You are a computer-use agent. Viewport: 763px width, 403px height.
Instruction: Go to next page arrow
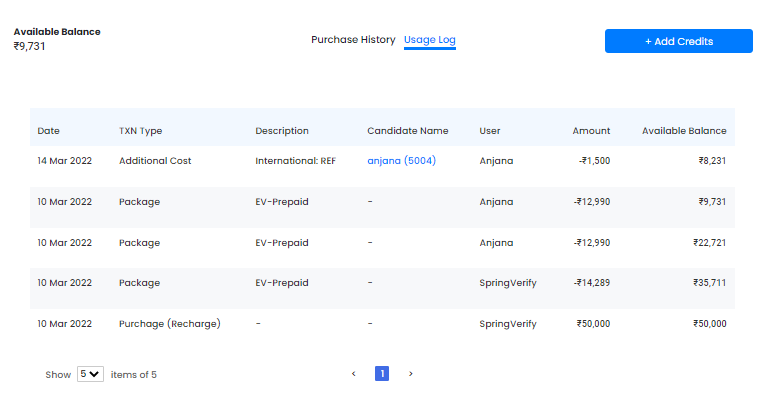411,374
